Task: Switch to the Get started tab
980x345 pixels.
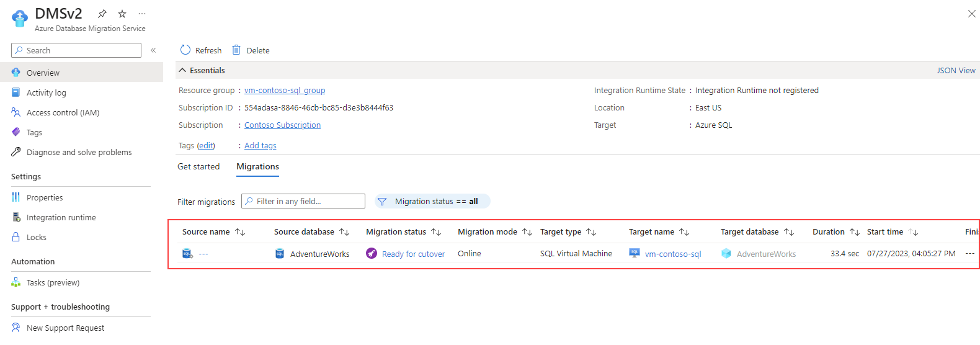Action: point(198,166)
